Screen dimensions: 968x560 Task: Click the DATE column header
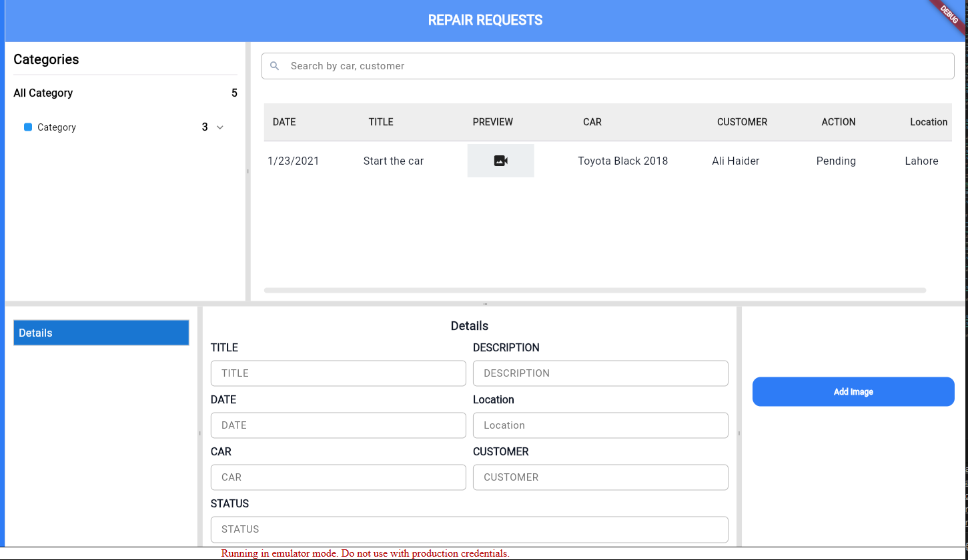[284, 122]
